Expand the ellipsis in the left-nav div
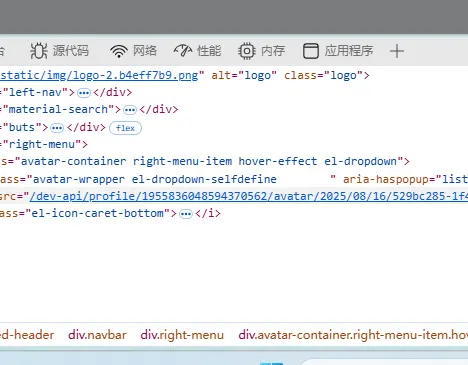 coord(84,93)
